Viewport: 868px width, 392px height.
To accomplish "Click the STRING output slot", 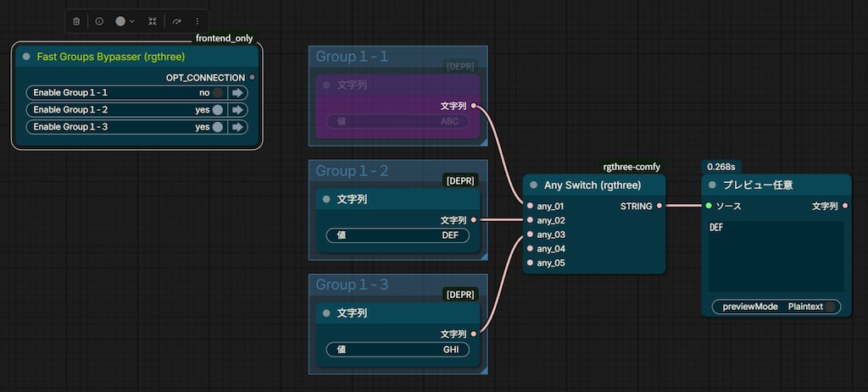I will point(659,207).
